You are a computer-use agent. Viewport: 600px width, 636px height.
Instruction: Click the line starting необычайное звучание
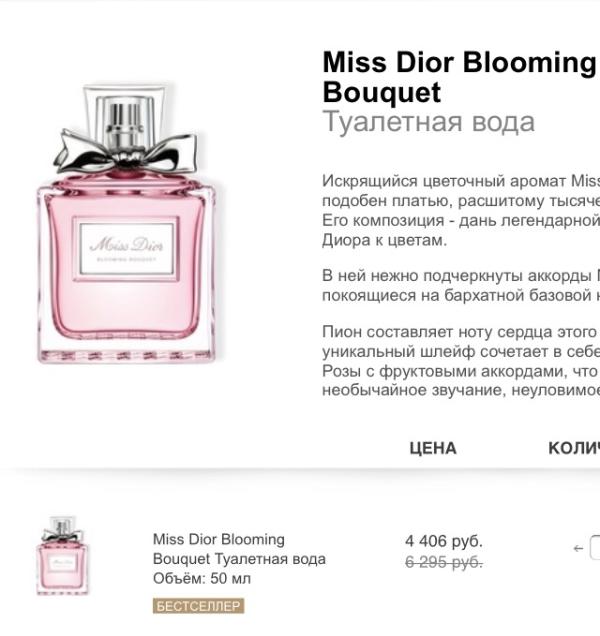461,390
